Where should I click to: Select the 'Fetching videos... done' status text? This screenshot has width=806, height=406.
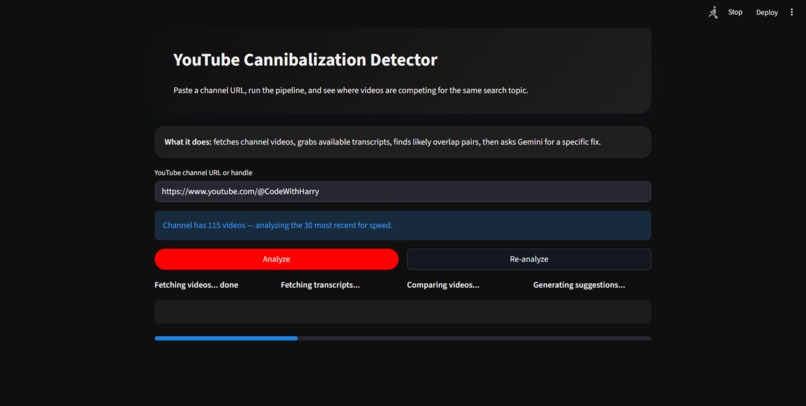coord(196,285)
